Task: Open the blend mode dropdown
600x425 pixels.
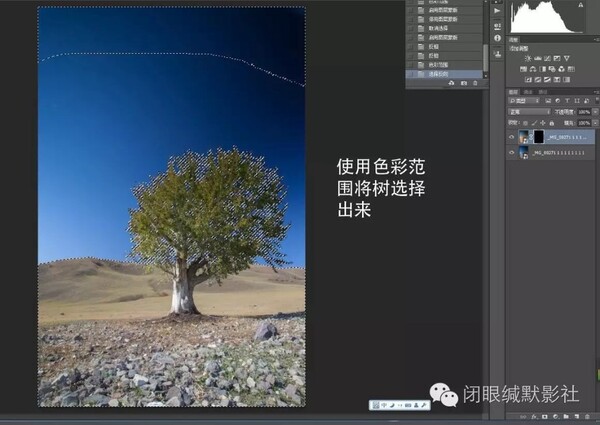Action: pos(529,112)
